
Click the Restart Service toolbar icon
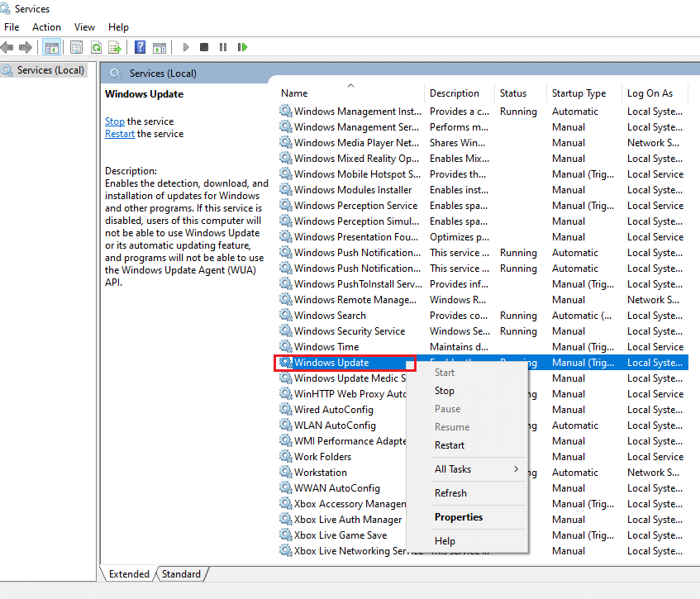pyautogui.click(x=242, y=47)
